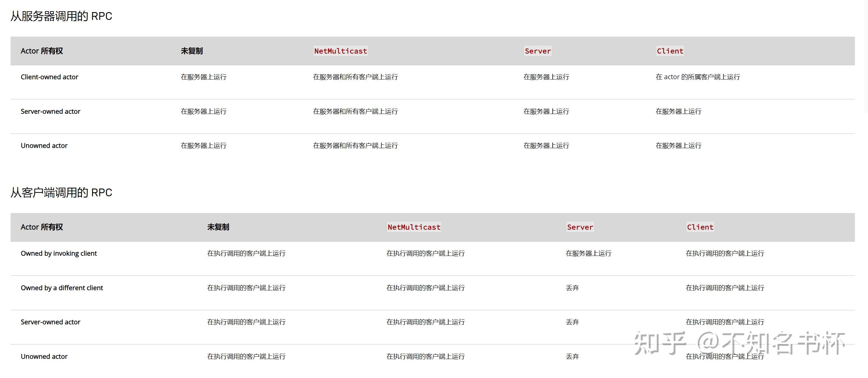Click the 'Client-owned actor' row label
Image resolution: width=868 pixels, height=378 pixels.
pyautogui.click(x=49, y=77)
